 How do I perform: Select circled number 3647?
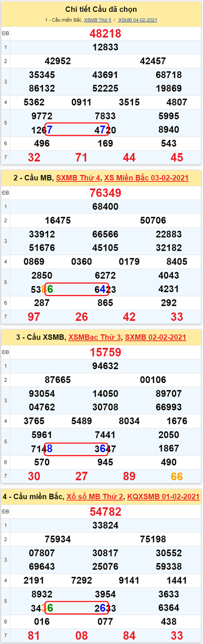[x=105, y=448]
